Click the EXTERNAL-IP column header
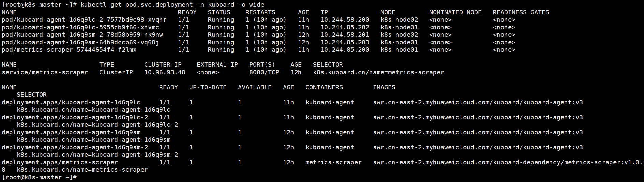The height and width of the screenshot is (182, 644). [x=217, y=65]
